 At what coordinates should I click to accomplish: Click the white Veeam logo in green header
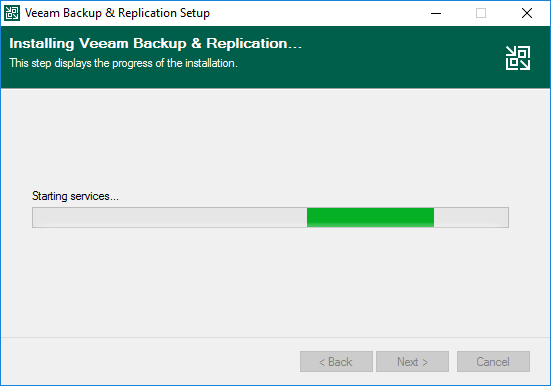click(518, 58)
